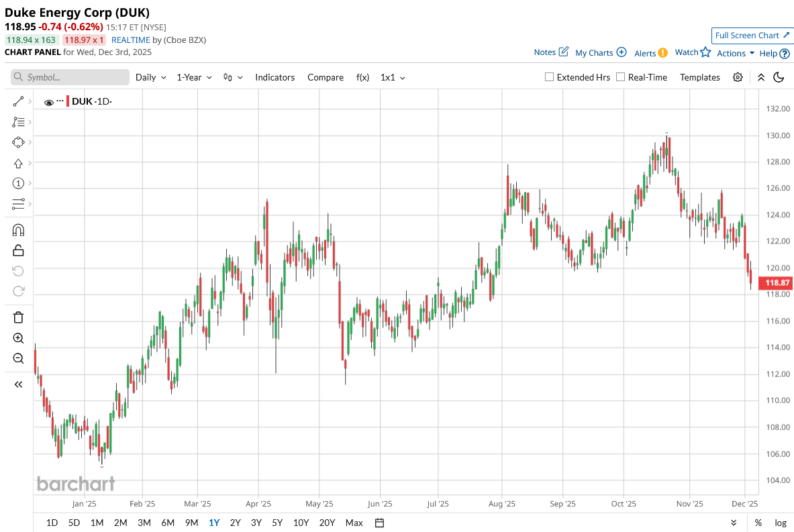This screenshot has height=532, width=794.
Task: Enable the Extended Hrs checkbox
Action: (549, 77)
